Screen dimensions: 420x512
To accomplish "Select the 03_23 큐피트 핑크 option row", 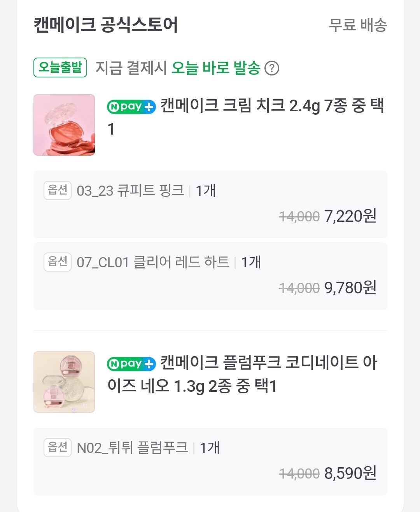I will 210,204.
